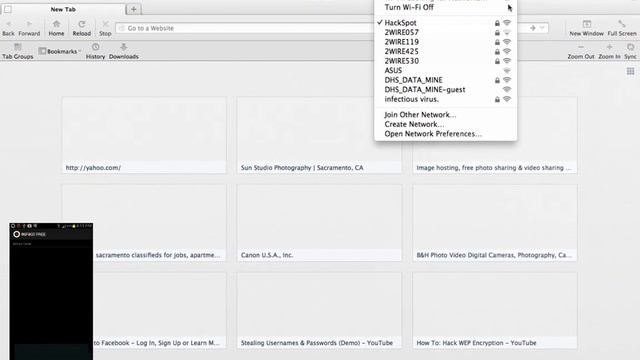Select the New Tab tab
This screenshot has height=360, width=640.
(x=63, y=9)
